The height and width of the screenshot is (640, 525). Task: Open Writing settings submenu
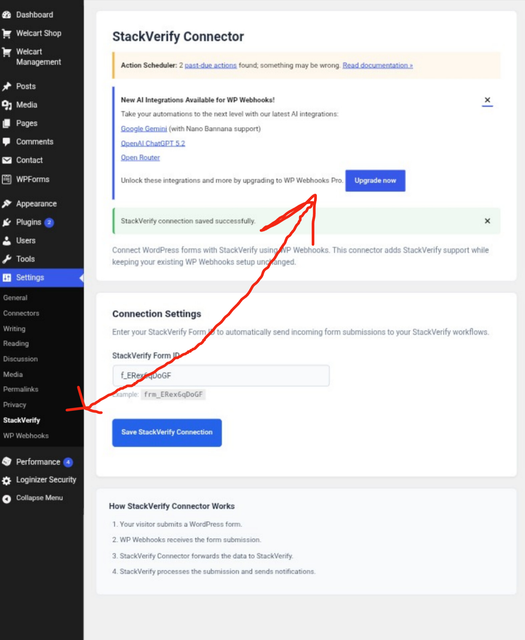click(14, 329)
